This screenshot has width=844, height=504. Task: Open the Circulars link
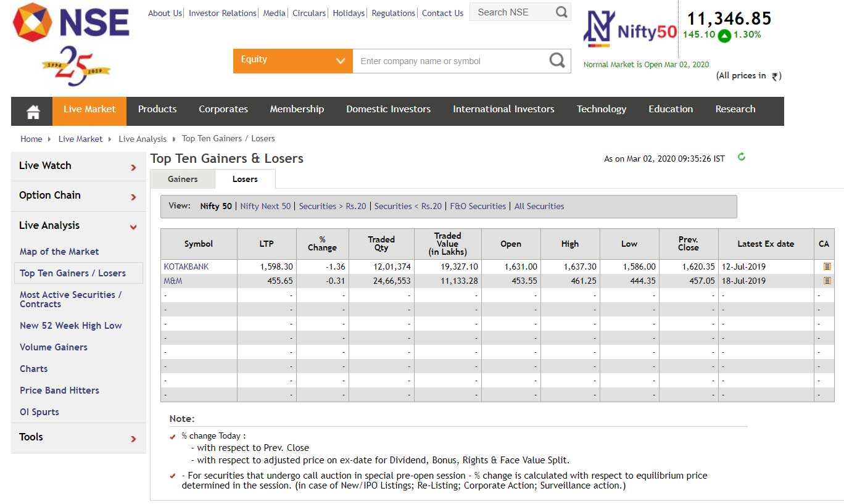309,13
